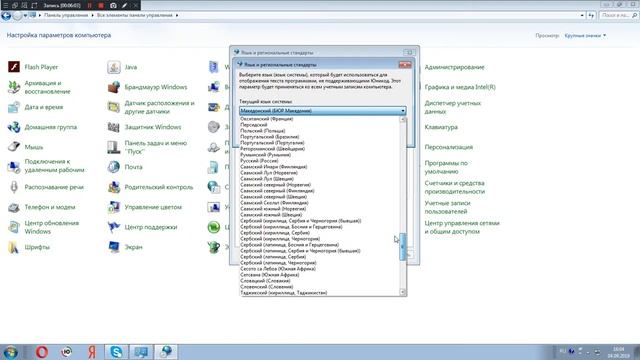
Task: Expand breadcrumb arrow after Панель управления
Action: [x=92, y=15]
